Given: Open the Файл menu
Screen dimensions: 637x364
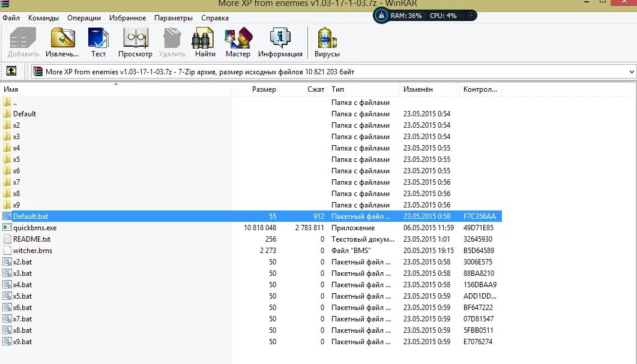Looking at the screenshot, I should click(11, 18).
